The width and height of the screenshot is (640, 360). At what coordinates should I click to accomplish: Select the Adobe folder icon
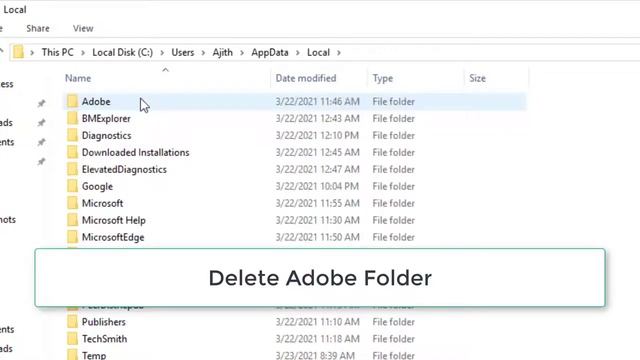[72, 101]
